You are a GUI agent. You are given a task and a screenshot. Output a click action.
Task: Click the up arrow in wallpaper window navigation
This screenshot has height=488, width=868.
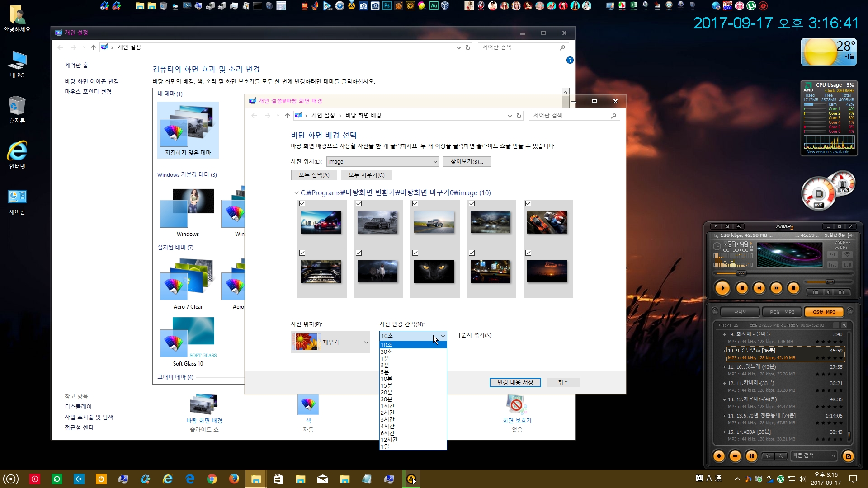(x=287, y=116)
